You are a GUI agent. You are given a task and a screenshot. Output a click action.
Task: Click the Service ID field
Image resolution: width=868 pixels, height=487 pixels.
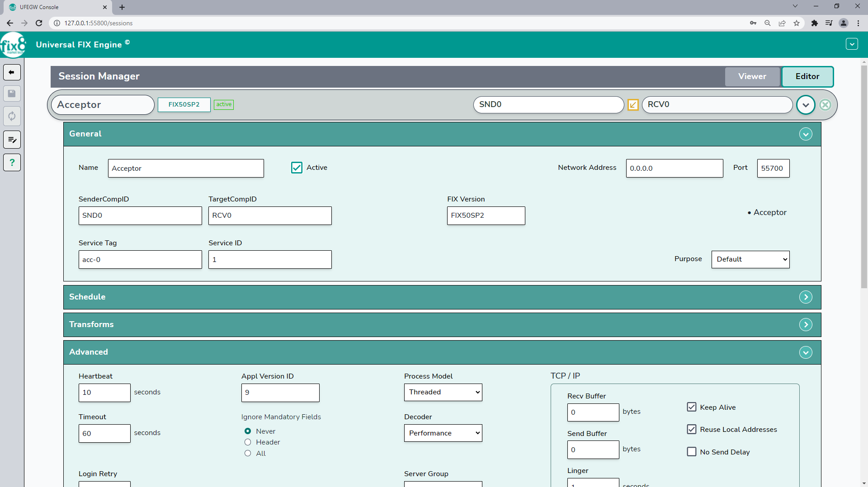(x=270, y=259)
